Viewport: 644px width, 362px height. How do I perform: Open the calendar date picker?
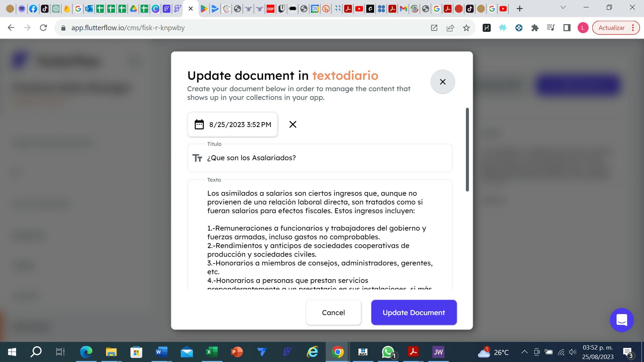pos(199,125)
